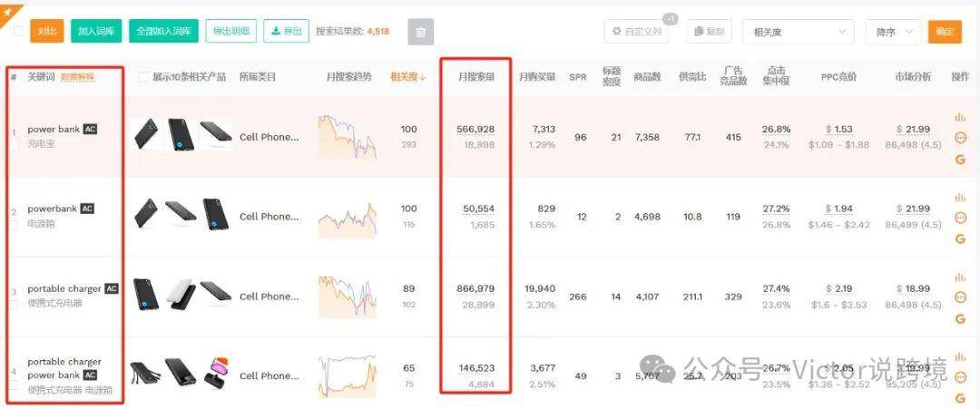Click the gray trash delete icon
Screen dimensions: 980x409
(421, 32)
